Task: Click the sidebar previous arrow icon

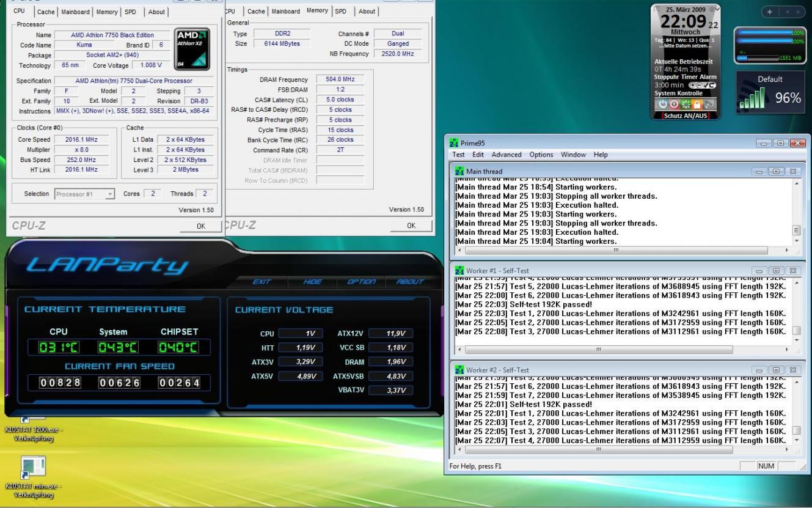Action: coord(787,12)
